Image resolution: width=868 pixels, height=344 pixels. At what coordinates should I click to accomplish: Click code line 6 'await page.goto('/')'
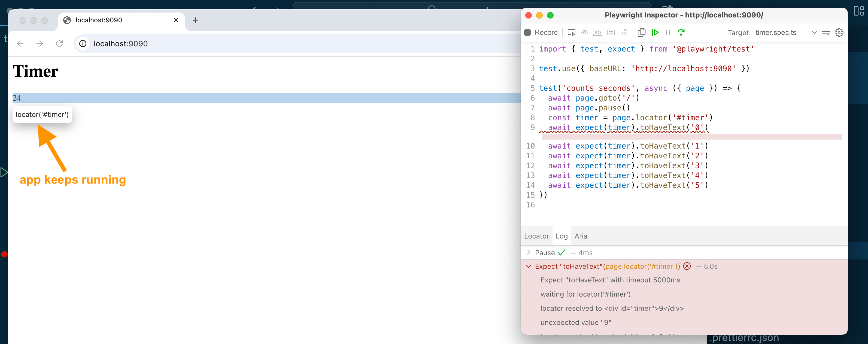[593, 98]
